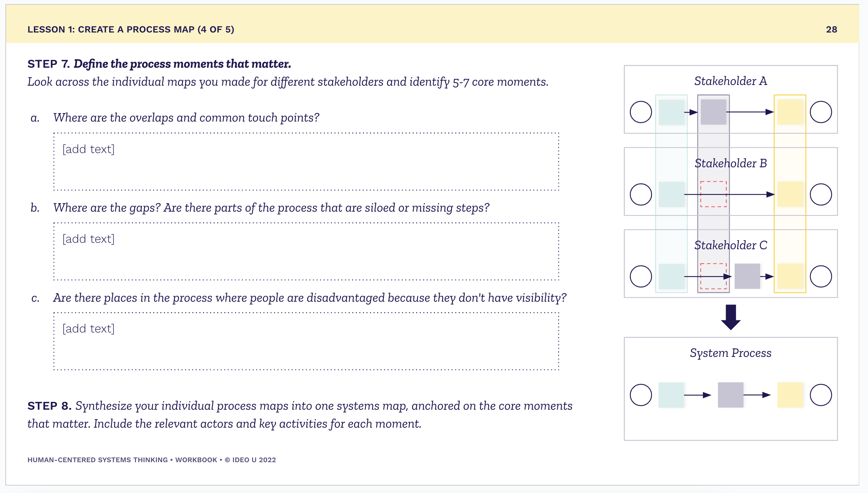The width and height of the screenshot is (868, 493).
Task: Click the text box under question a
Action: [x=306, y=162]
